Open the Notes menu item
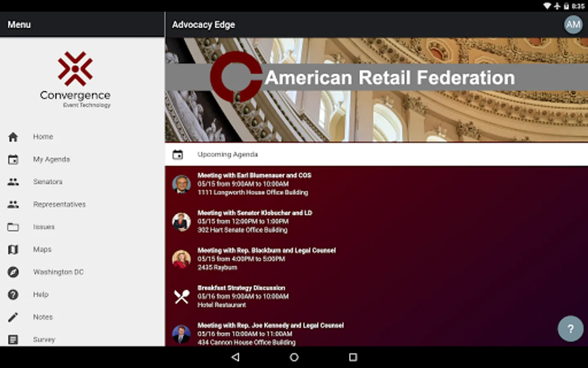This screenshot has height=368, width=588. [82, 317]
